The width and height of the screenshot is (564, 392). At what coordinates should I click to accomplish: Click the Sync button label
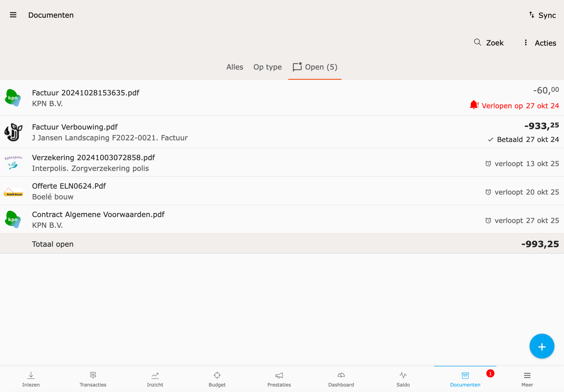click(547, 15)
